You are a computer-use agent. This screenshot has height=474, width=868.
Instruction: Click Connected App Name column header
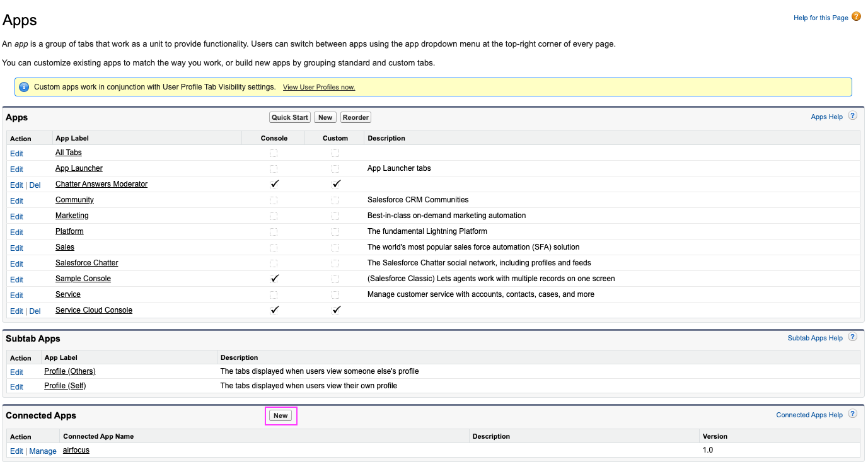(98, 436)
